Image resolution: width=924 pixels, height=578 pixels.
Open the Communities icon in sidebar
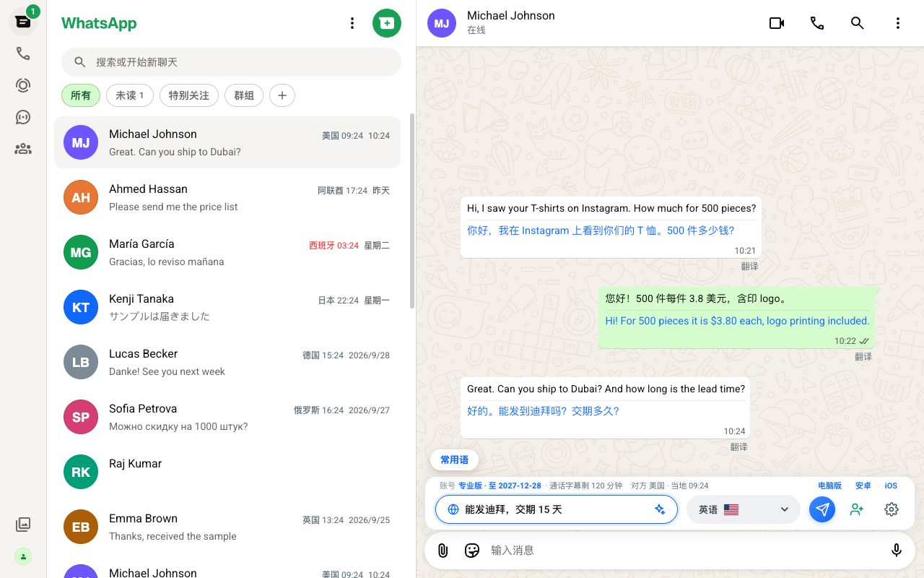tap(23, 149)
